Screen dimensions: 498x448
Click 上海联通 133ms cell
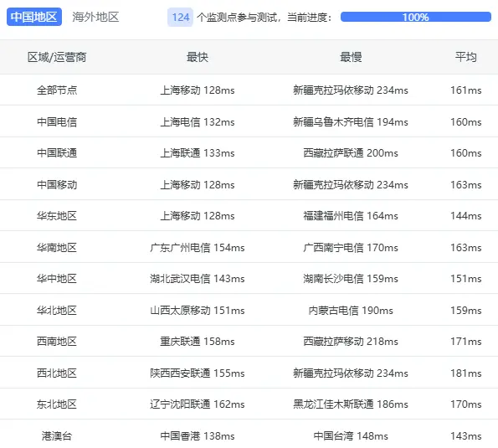(198, 153)
